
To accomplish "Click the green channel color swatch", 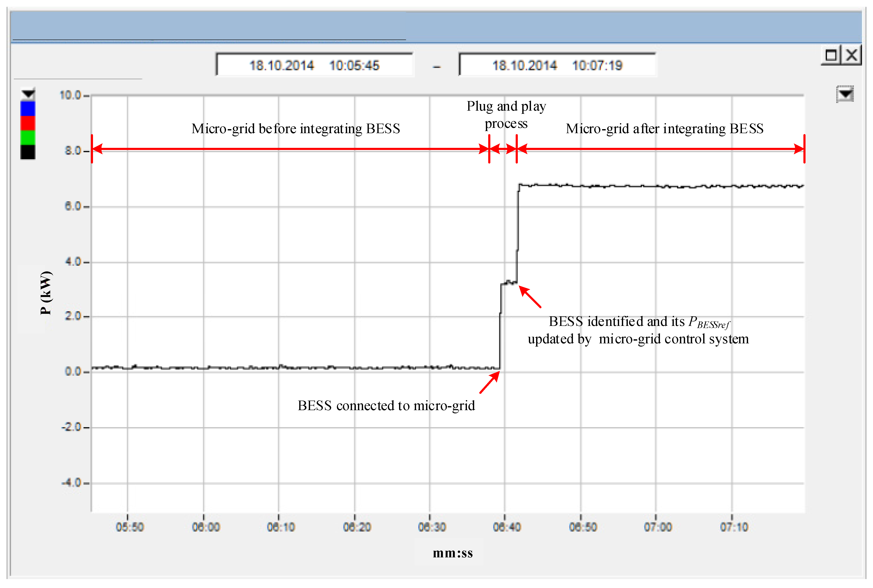I will (28, 138).
